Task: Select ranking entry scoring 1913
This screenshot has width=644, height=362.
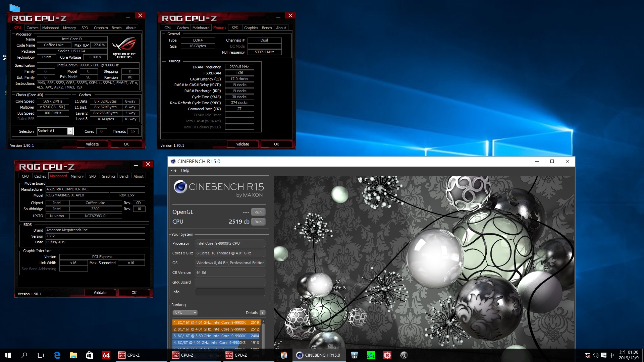Action: point(216,343)
